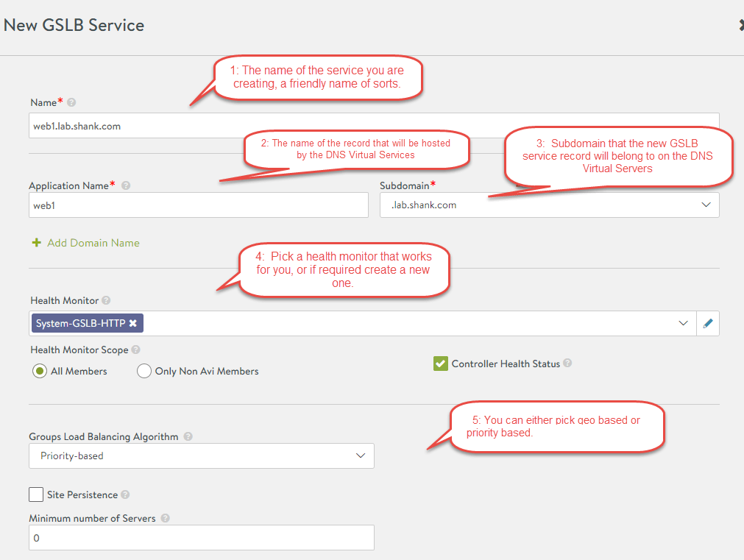744x560 pixels.
Task: Click the help icon next to Name
Action: [71, 102]
